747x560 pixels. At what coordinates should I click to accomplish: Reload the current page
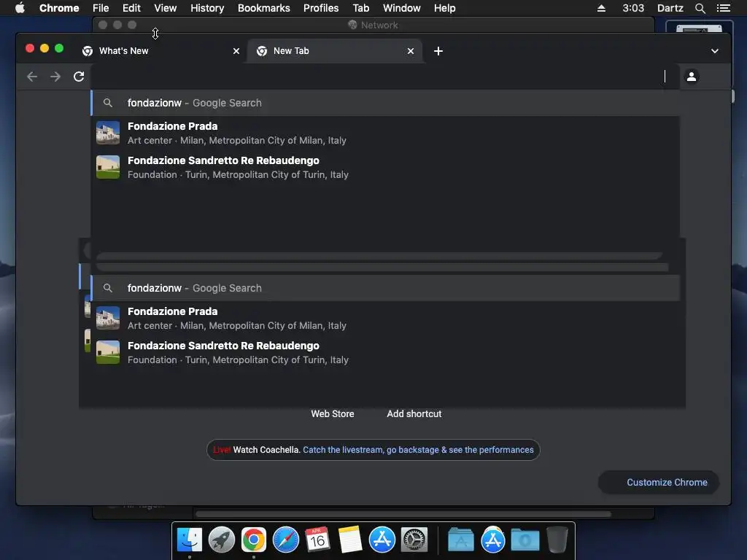pyautogui.click(x=79, y=77)
